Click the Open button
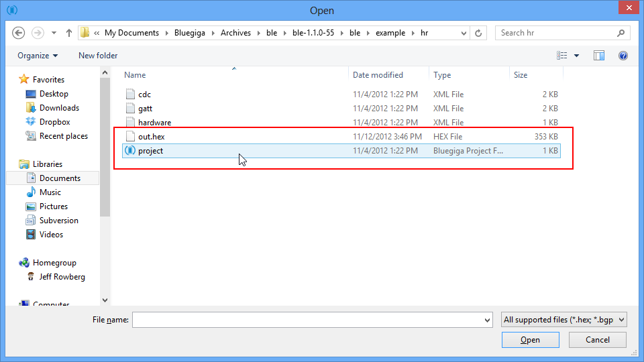Screen dimensions: 644x362 pyautogui.click(x=530, y=340)
